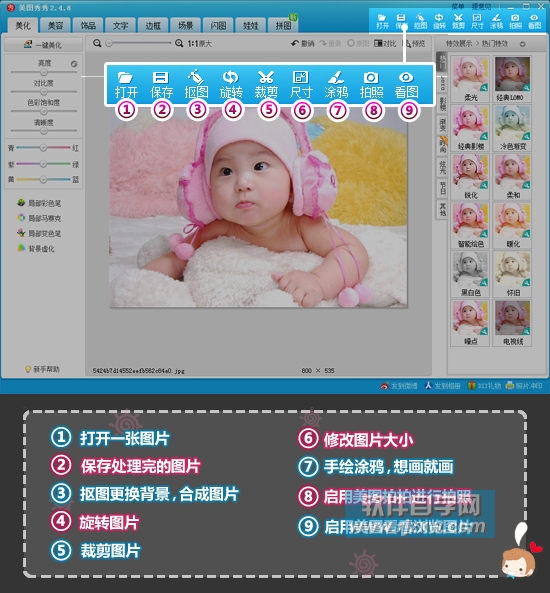The width and height of the screenshot is (550, 593).
Task: Select the 美化 tab
Action: [x=23, y=25]
